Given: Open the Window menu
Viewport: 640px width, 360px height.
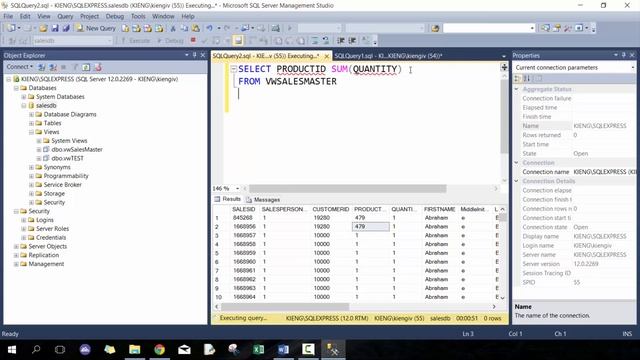Looking at the screenshot, I should pyautogui.click(x=163, y=16).
